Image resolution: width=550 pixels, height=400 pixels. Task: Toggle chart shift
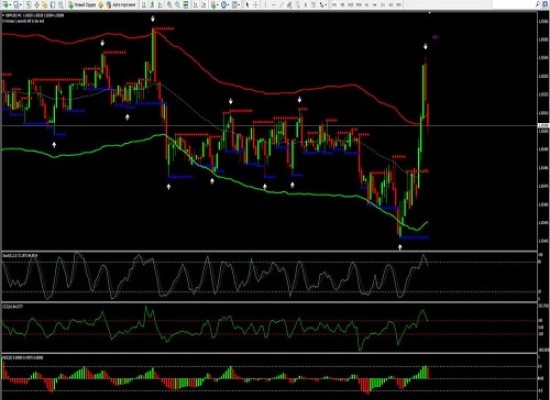pyautogui.click(x=203, y=5)
